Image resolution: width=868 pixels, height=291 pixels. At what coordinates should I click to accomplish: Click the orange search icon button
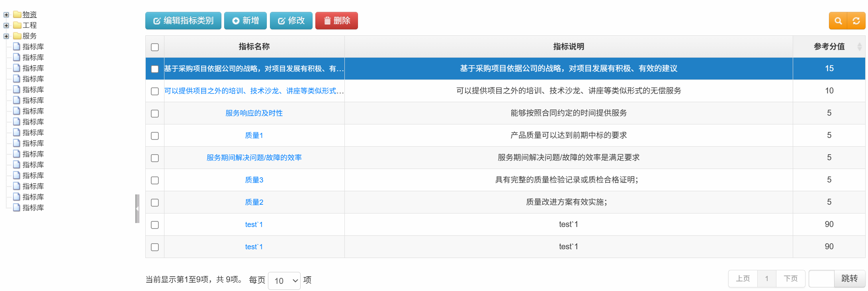838,21
